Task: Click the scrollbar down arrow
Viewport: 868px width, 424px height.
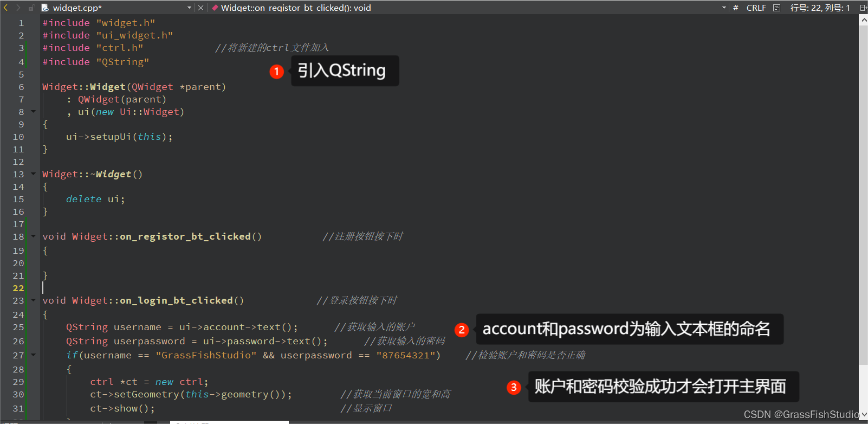Action: 864,415
